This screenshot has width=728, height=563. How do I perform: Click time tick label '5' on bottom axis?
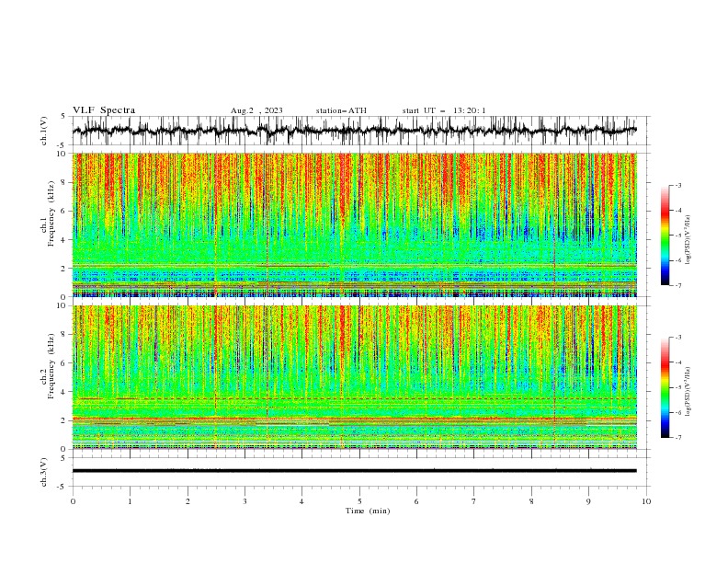click(x=359, y=501)
